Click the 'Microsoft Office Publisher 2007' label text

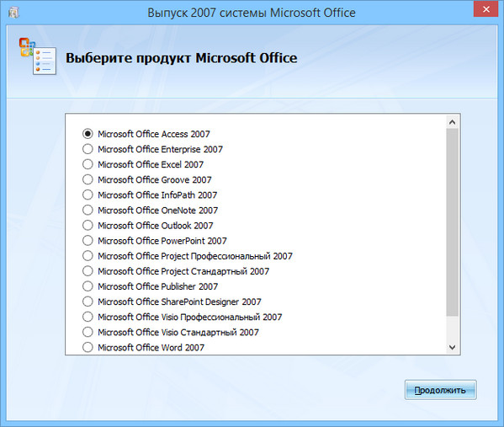(x=158, y=286)
